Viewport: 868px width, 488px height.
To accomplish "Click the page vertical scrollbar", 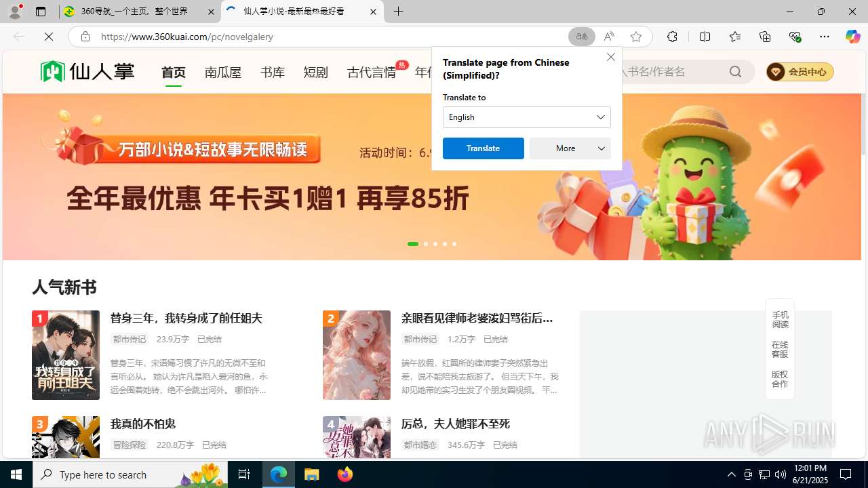I will tap(864, 123).
